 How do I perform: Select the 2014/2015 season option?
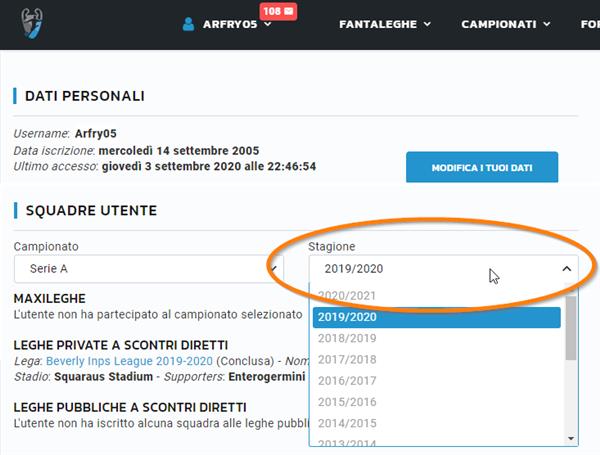pyautogui.click(x=348, y=422)
